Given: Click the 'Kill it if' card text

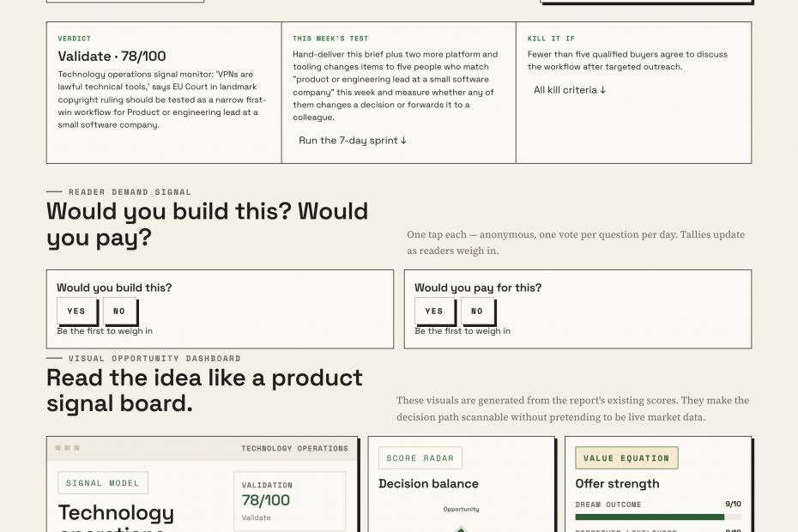Looking at the screenshot, I should 627,61.
